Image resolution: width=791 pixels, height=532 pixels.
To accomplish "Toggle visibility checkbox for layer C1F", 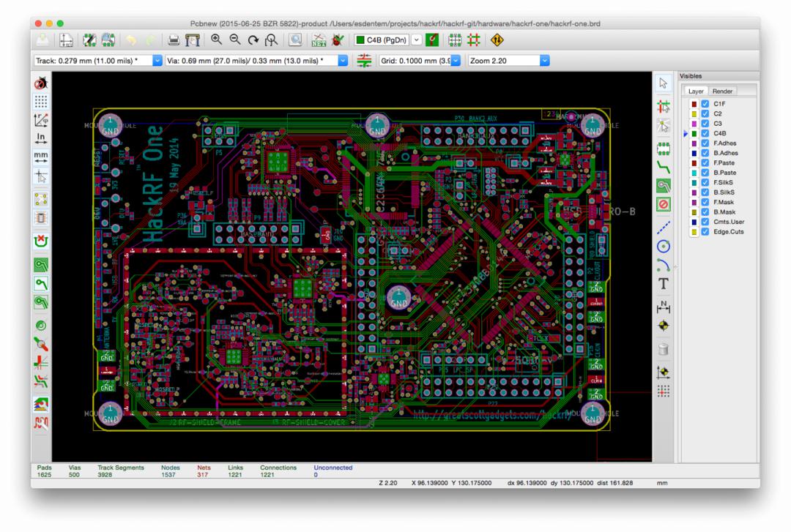I will pos(705,104).
